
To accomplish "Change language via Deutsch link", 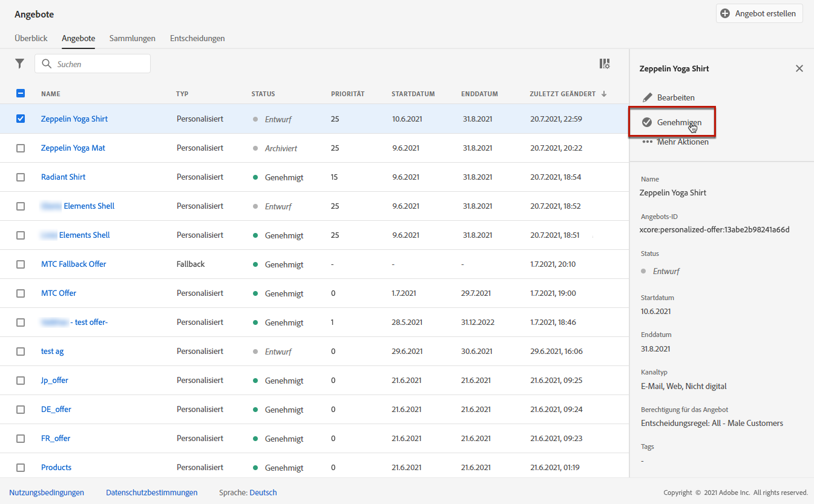I will pyautogui.click(x=263, y=493).
